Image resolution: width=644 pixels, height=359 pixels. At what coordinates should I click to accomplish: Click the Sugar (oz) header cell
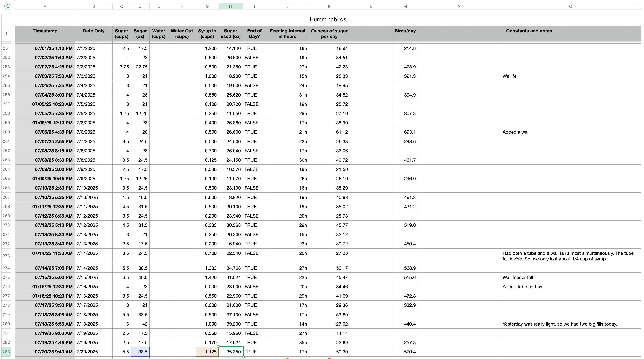pyautogui.click(x=140, y=34)
